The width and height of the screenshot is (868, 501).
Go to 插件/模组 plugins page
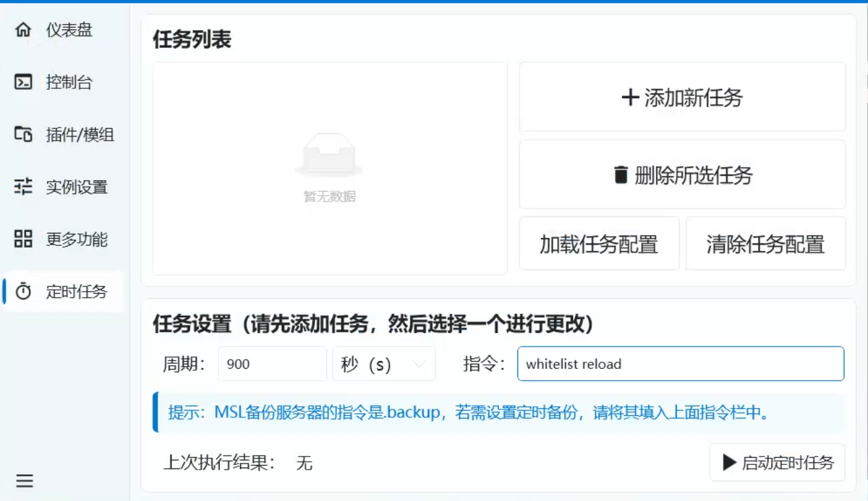(x=63, y=135)
